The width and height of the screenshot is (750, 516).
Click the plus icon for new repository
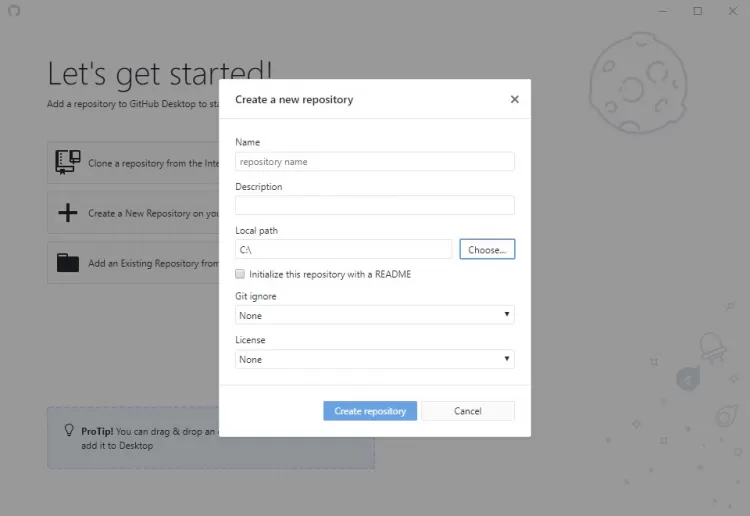tap(68, 213)
